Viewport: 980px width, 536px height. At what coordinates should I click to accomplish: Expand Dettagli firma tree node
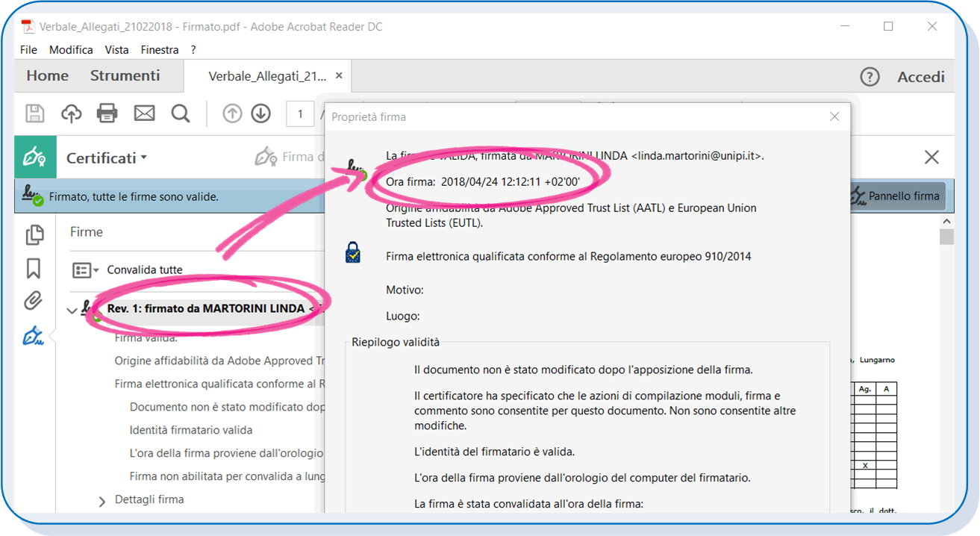(x=102, y=502)
